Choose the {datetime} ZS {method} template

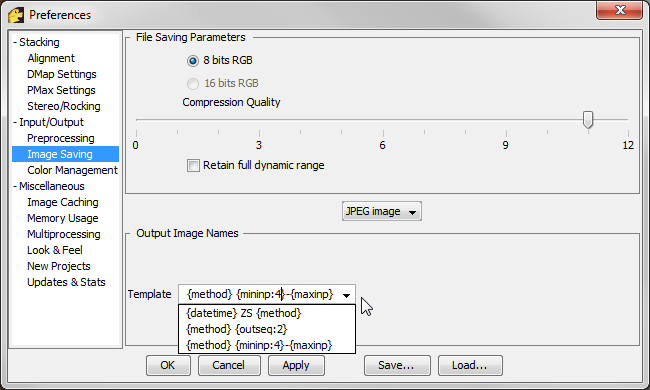click(x=244, y=313)
